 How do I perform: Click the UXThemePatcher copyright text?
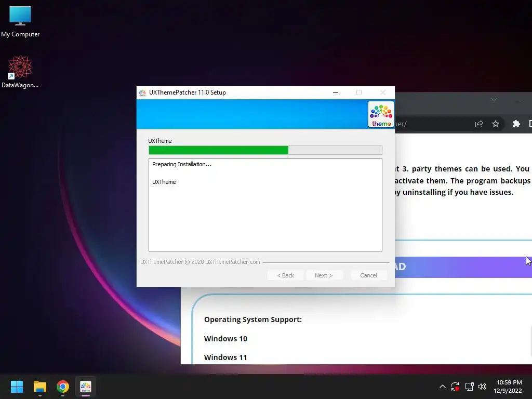[200, 262]
